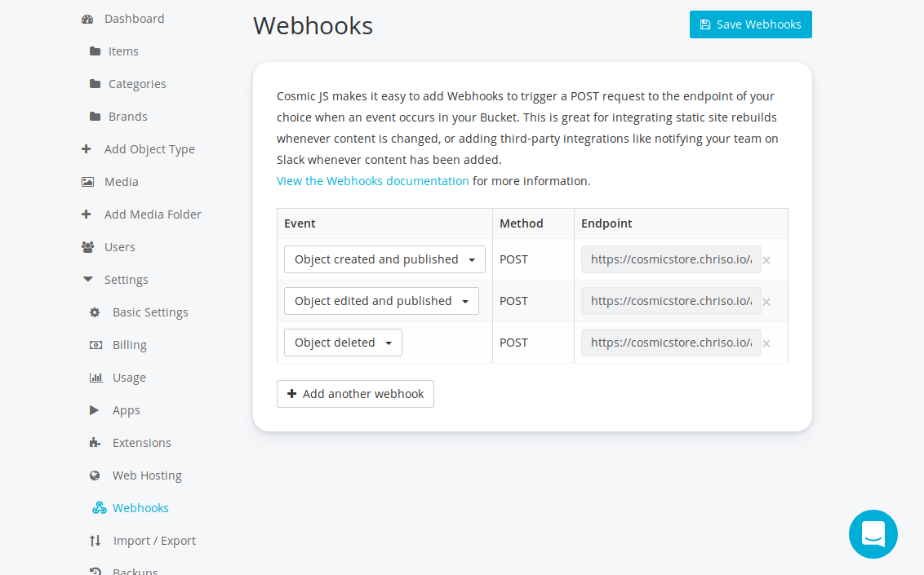This screenshot has width=924, height=575.
Task: Open the chat support bubble icon
Action: (x=873, y=534)
